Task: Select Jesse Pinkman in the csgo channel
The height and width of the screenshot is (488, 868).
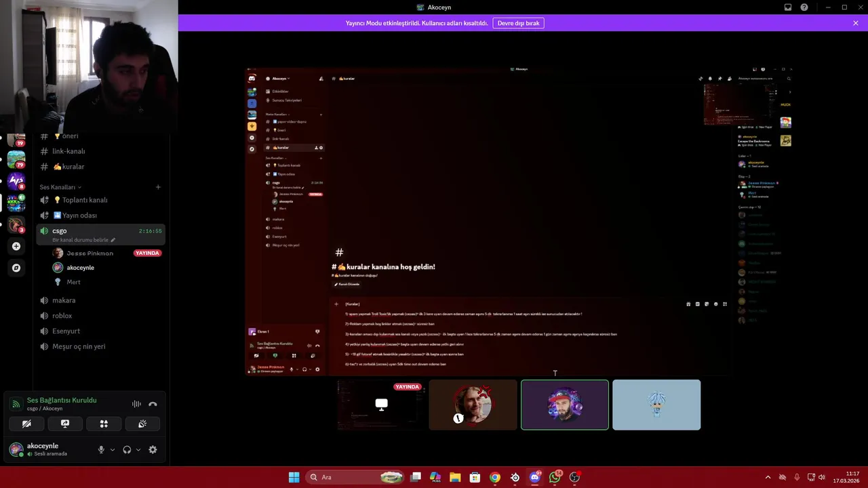Action: 90,253
